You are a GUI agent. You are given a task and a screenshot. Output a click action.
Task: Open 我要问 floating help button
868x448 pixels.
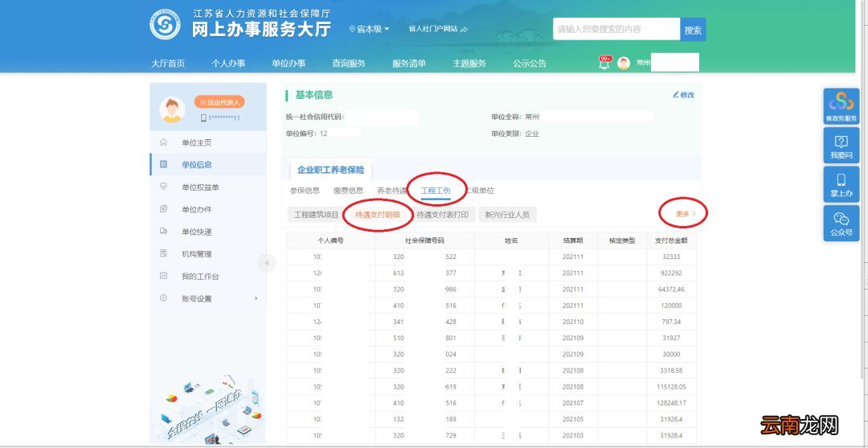pos(841,145)
